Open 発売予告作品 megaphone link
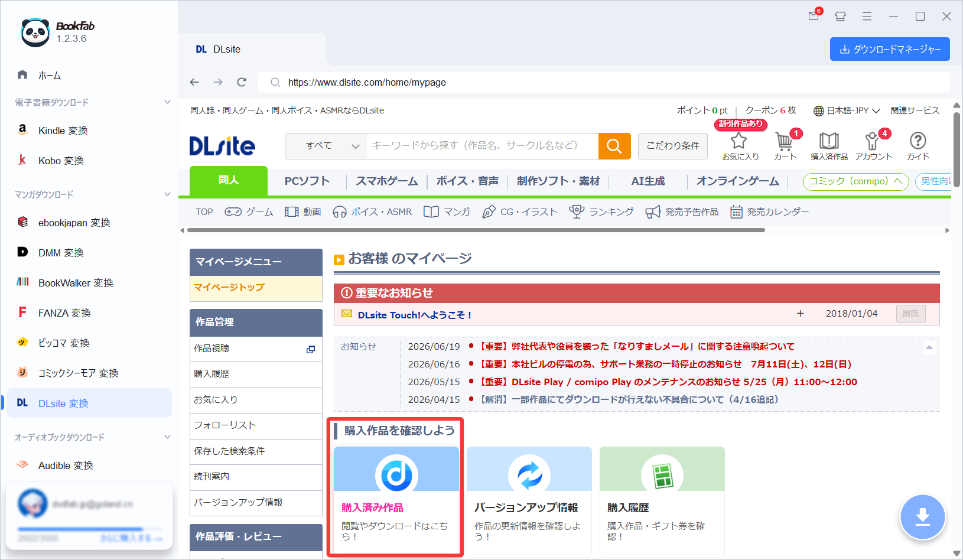Viewport: 963px width, 560px height. point(682,211)
